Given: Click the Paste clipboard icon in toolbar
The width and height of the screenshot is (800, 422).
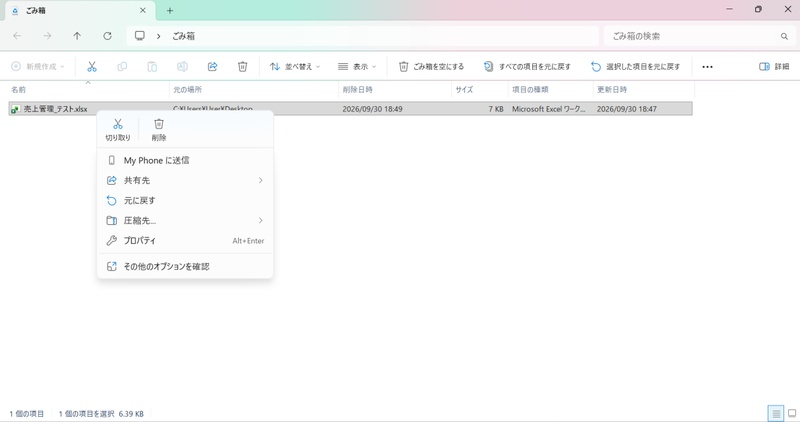Looking at the screenshot, I should point(152,66).
